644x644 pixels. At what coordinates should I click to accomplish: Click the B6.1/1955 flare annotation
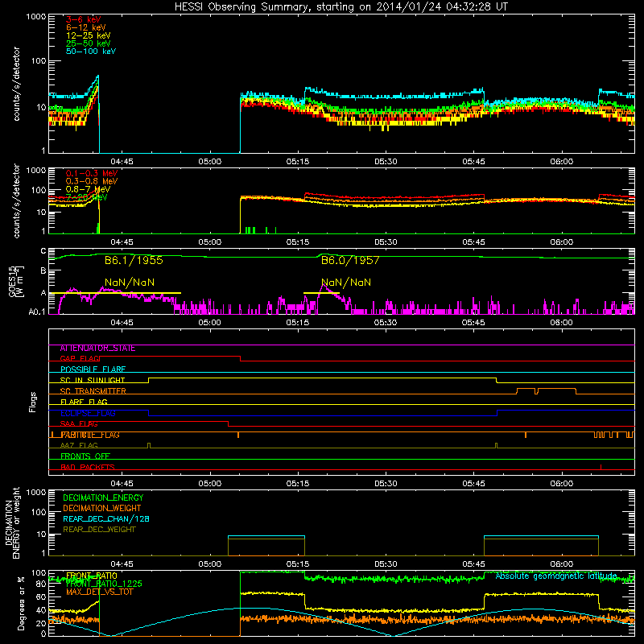[134, 260]
